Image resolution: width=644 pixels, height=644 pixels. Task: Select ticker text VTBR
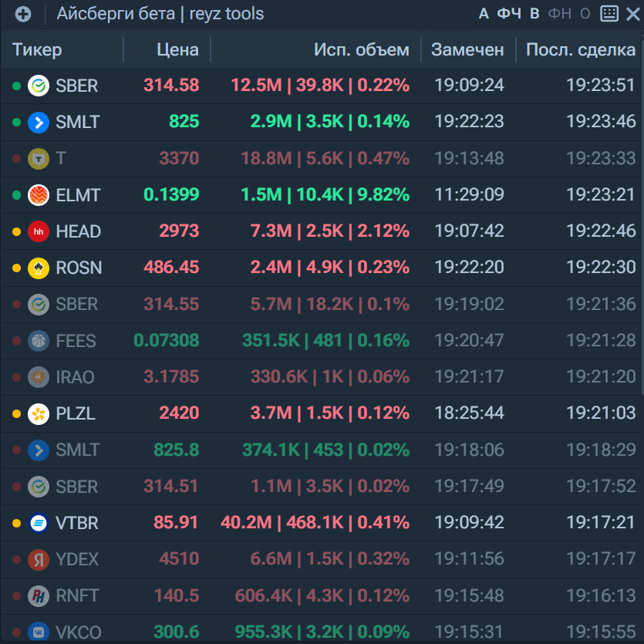coord(77,523)
